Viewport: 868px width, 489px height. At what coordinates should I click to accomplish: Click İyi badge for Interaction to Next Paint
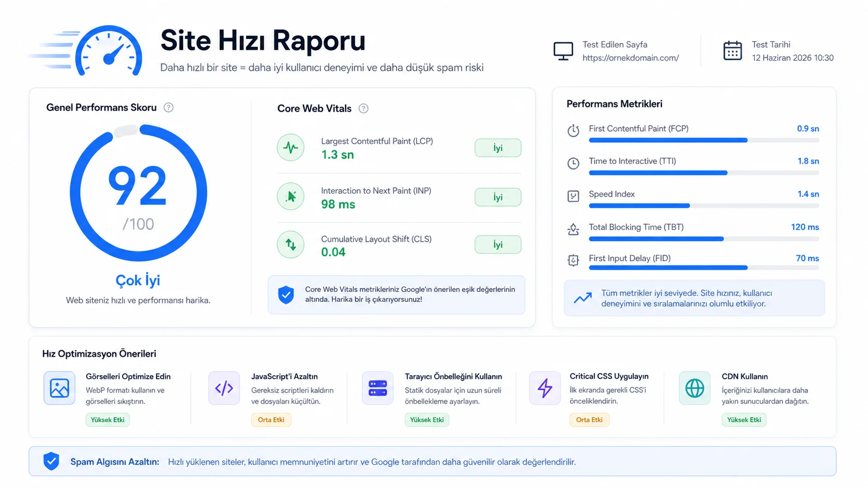point(498,197)
